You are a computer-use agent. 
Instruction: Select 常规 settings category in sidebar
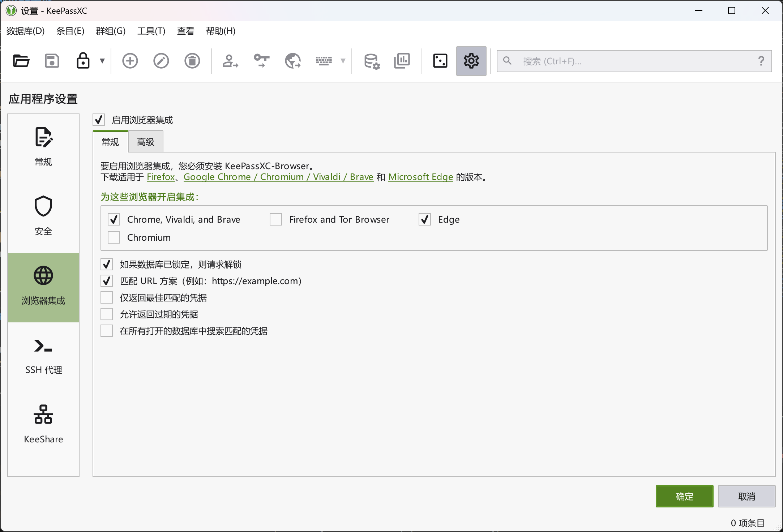[43, 149]
